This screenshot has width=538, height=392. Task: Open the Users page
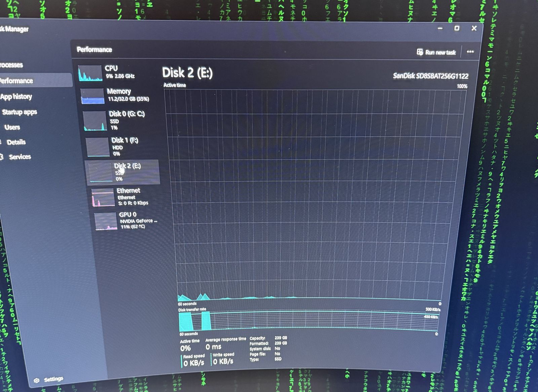coord(12,127)
